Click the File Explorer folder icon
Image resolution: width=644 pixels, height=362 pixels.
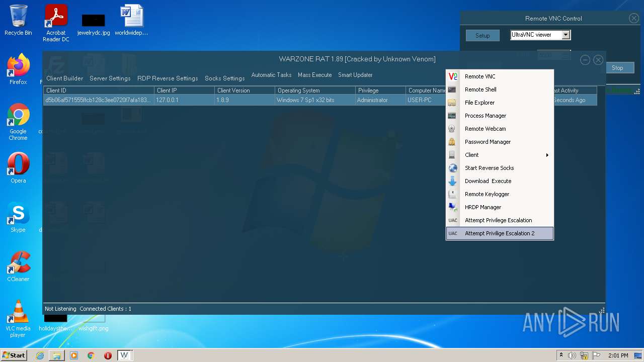(452, 103)
